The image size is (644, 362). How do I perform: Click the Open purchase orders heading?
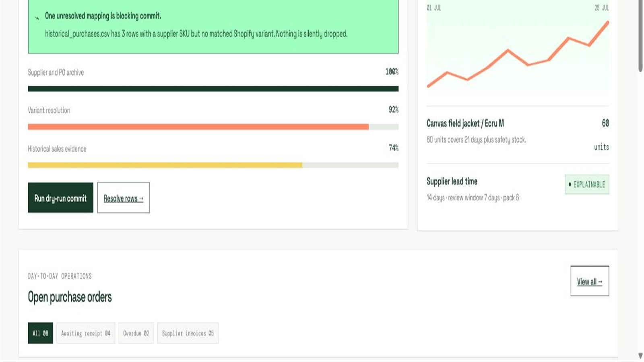[70, 297]
